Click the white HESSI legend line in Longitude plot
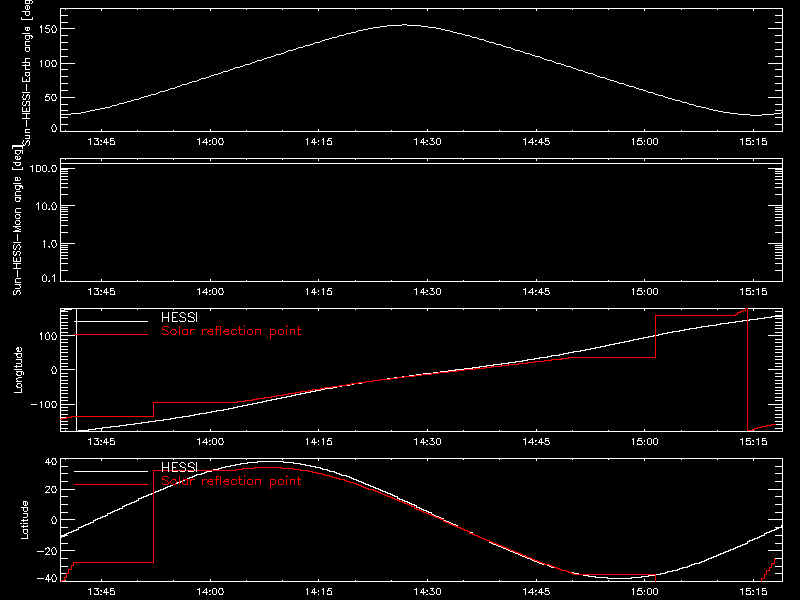This screenshot has width=800, height=600. [111, 321]
